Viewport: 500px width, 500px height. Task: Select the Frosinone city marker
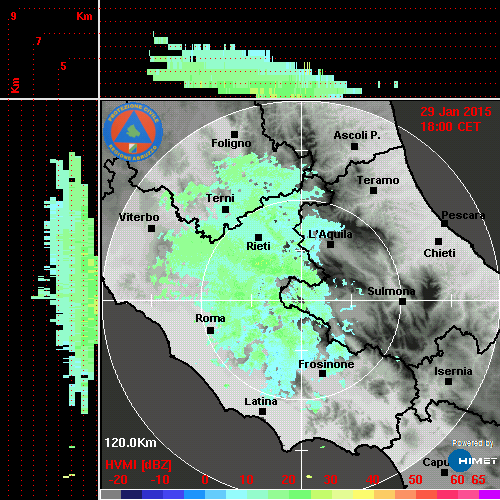322,373
